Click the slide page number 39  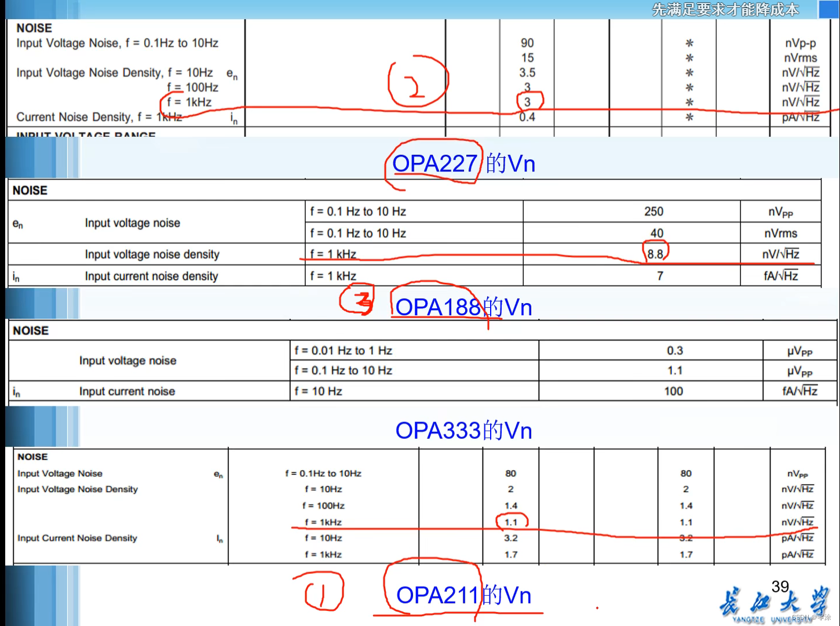780,586
